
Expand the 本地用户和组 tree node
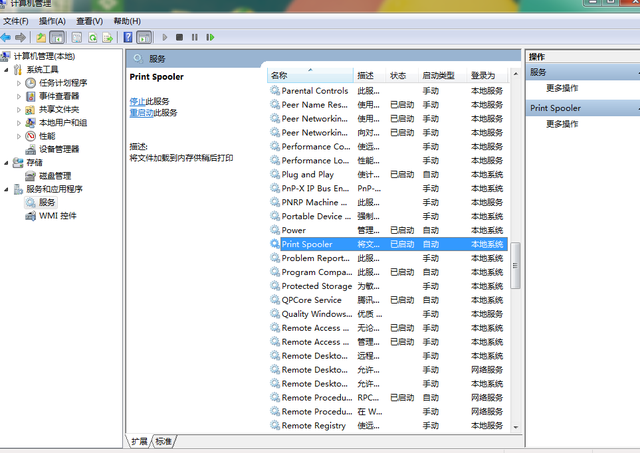pos(19,123)
